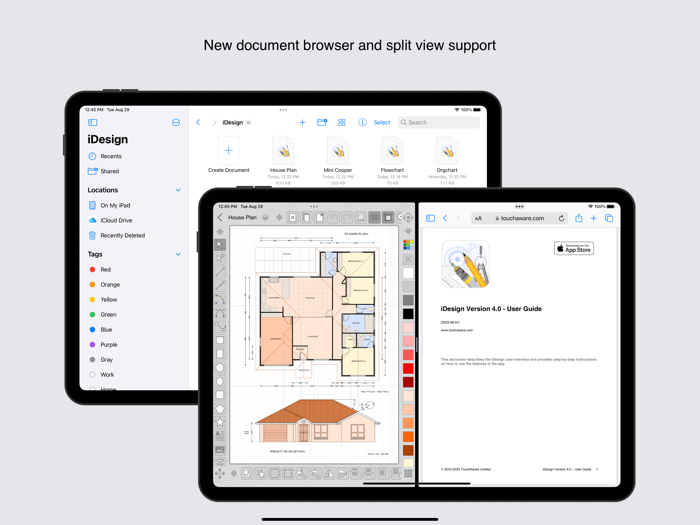Open Safari tabs overview icon
This screenshot has height=525, width=700.
608,218
